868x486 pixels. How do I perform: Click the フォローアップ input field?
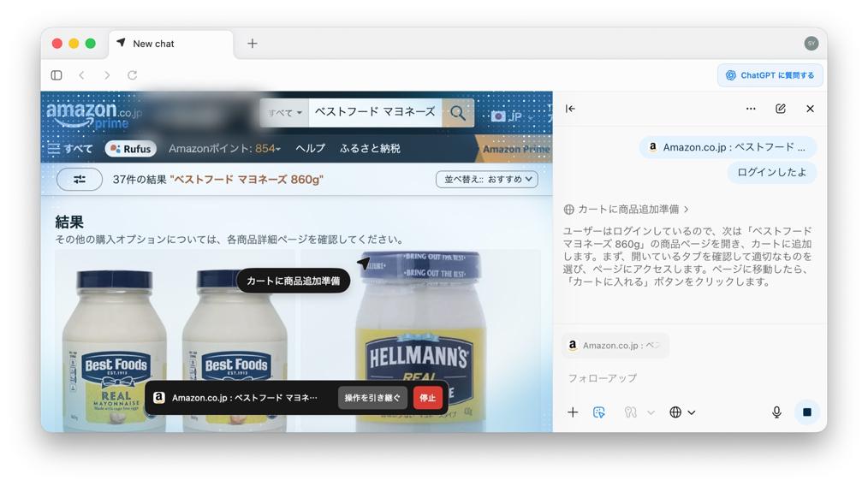685,378
